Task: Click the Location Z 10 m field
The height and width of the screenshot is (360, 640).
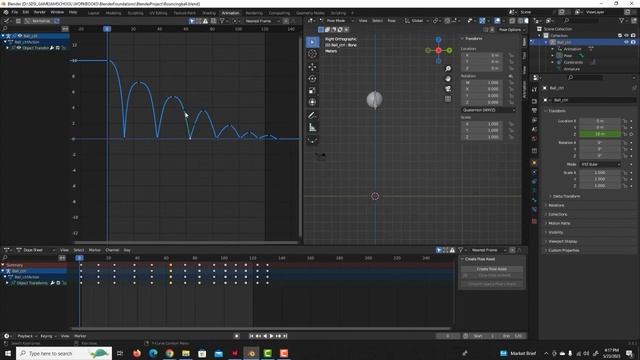Action: coord(600,134)
